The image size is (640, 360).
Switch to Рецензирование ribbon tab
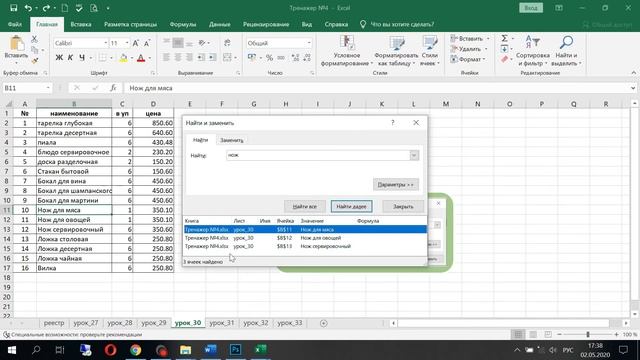266,24
